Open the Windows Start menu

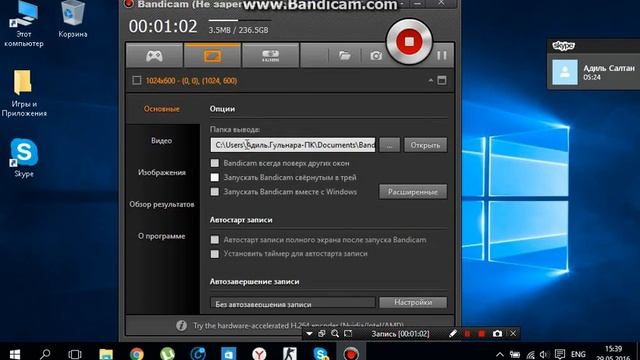tap(15, 353)
